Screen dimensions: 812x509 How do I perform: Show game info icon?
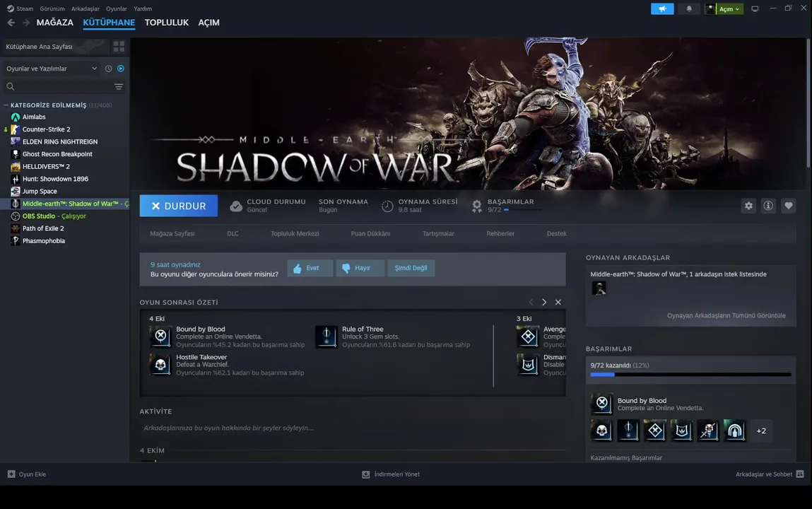pyautogui.click(x=768, y=206)
